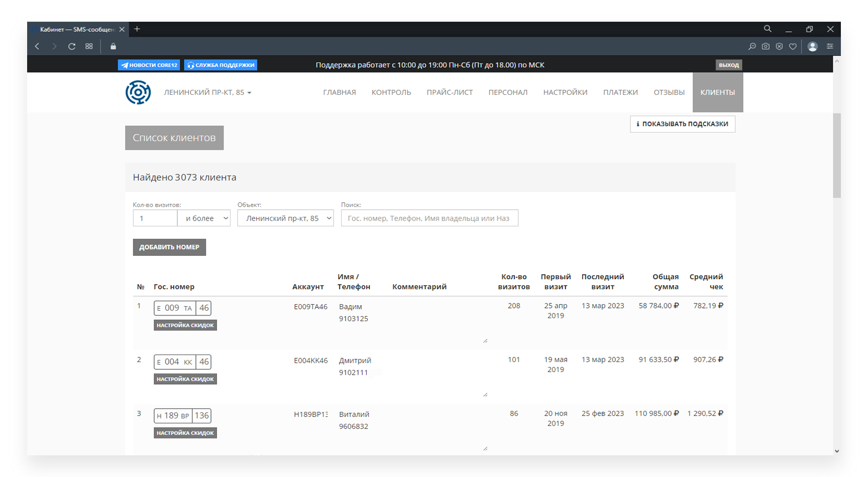Open the browser easy setup sliders icon

[829, 47]
